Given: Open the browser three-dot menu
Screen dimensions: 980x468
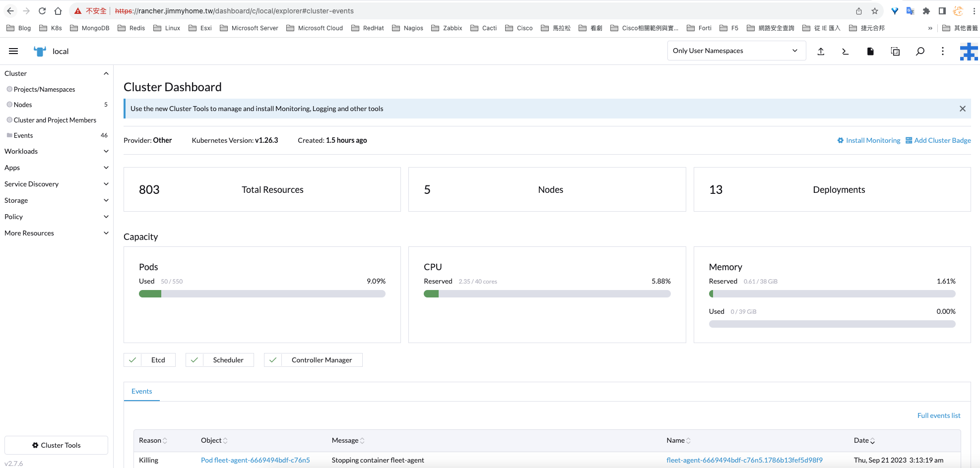Looking at the screenshot, I should coord(974,11).
